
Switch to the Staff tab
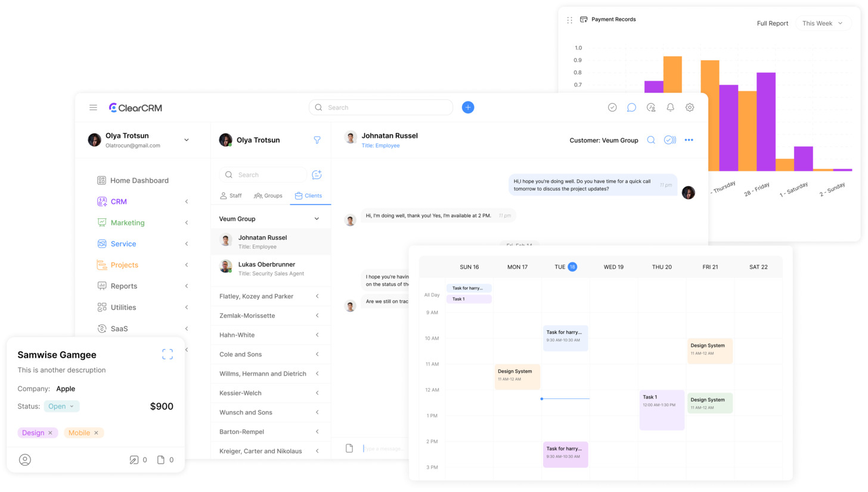click(x=231, y=196)
